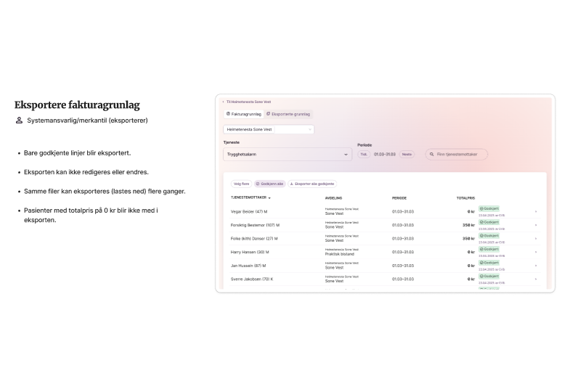Click the period text 01.03–31.03 between Tidl. and Neste
Image resolution: width=588 pixels, height=384 pixels.
[x=384, y=154]
